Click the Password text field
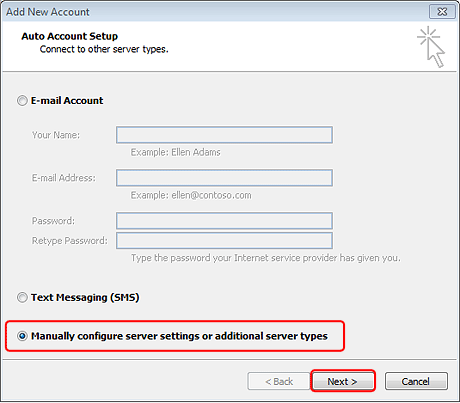Screen dimensions: 460x403 coord(224,221)
